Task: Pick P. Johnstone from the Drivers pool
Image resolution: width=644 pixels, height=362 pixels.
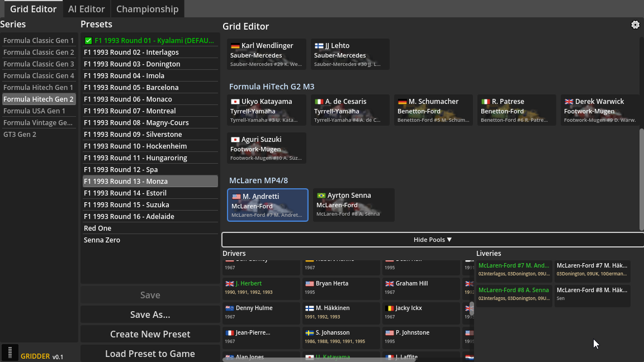Action: [x=421, y=337]
